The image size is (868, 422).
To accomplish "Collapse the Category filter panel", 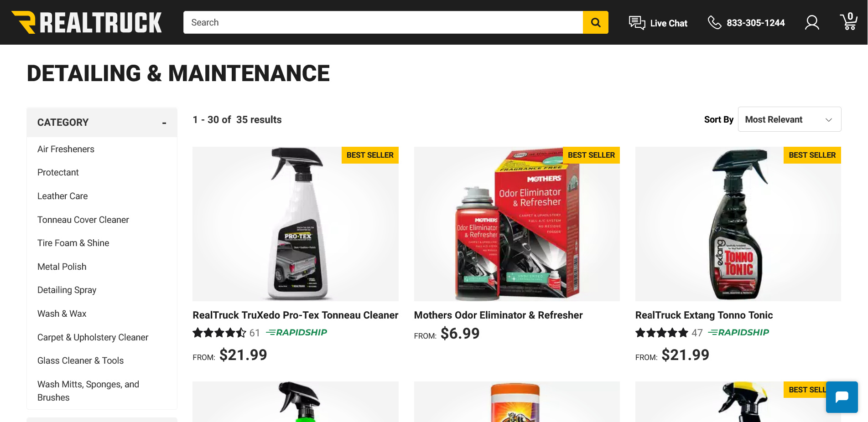I will (164, 123).
